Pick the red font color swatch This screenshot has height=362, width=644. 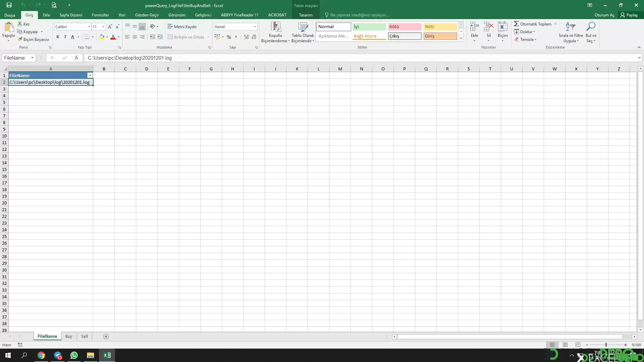coord(113,37)
